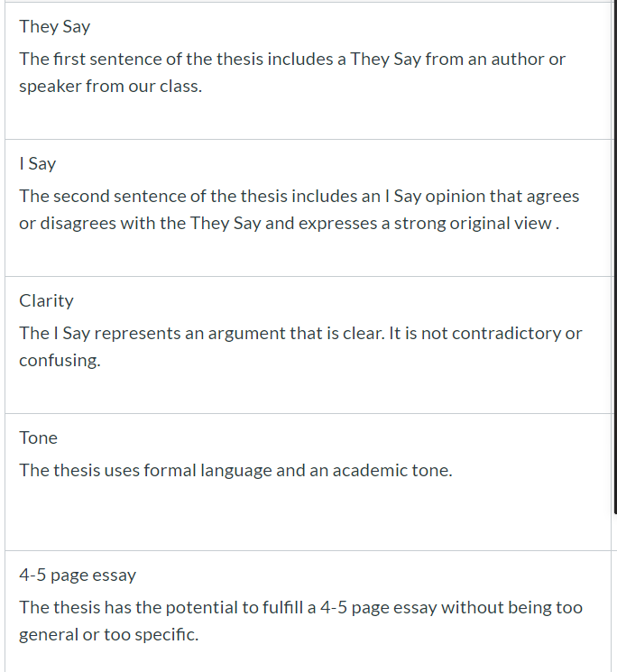Click the vertical scrollbar at the right edge
617x672 pixels.
[615, 257]
